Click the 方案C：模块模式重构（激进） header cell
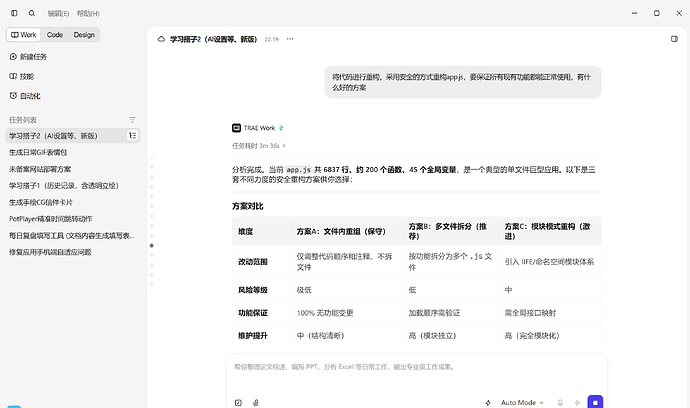 click(550, 231)
